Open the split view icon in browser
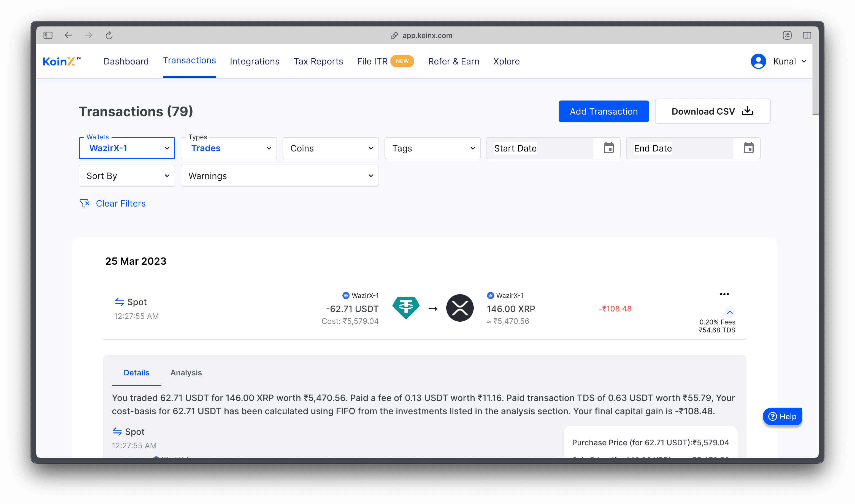Screen dimensions: 855x504 807,35
